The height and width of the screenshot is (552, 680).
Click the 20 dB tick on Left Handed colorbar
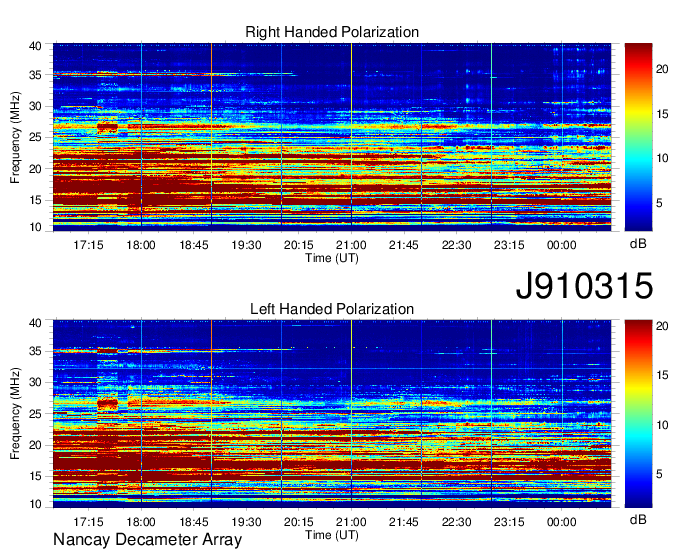662,326
